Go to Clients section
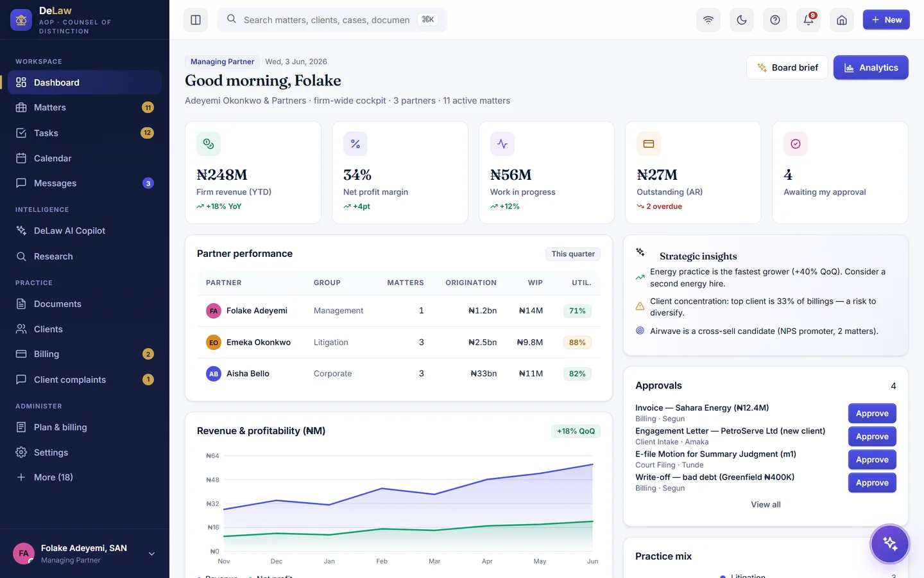 [85, 329]
